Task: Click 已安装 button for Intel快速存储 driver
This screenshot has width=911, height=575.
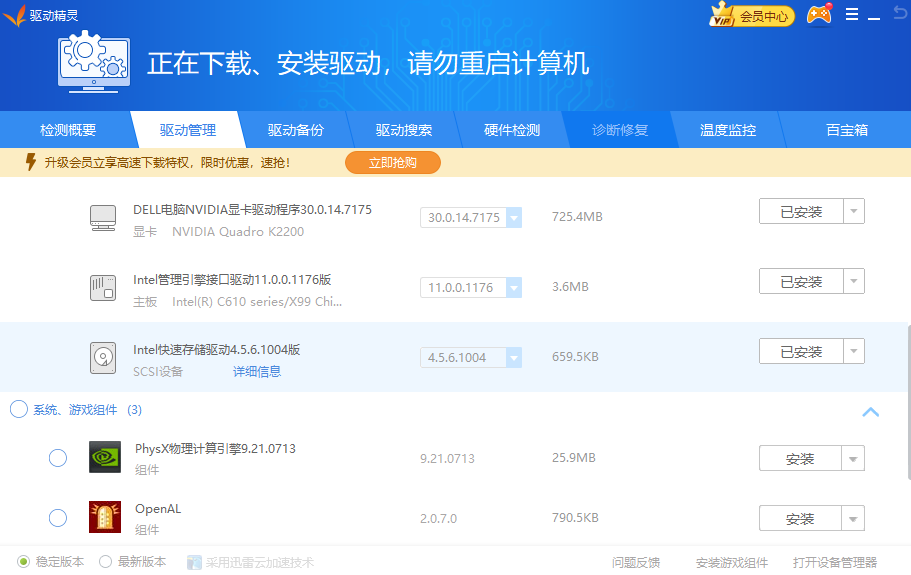Action: coord(801,351)
